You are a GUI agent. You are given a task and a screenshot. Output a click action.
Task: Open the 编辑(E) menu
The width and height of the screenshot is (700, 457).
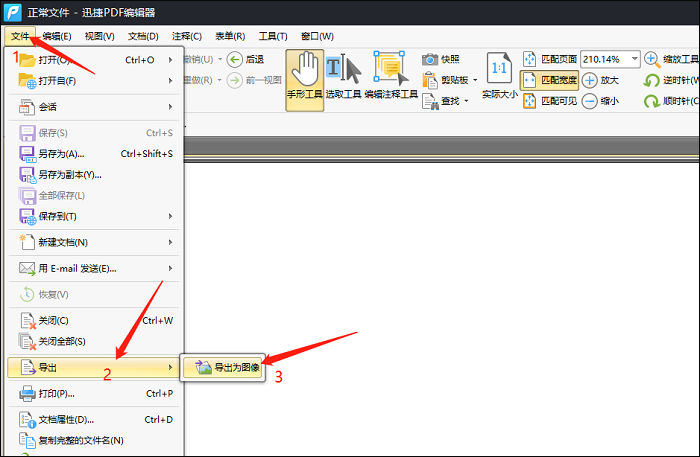click(57, 36)
